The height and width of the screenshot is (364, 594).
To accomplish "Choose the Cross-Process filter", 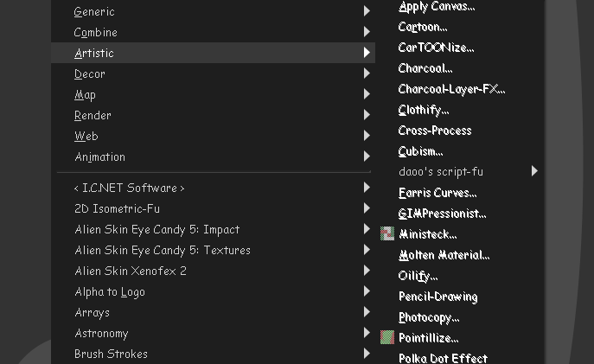I will pyautogui.click(x=435, y=131).
